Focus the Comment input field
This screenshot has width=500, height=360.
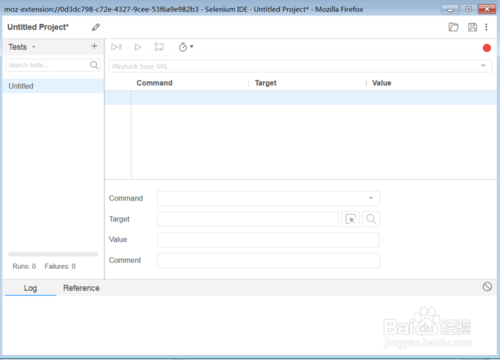click(268, 260)
